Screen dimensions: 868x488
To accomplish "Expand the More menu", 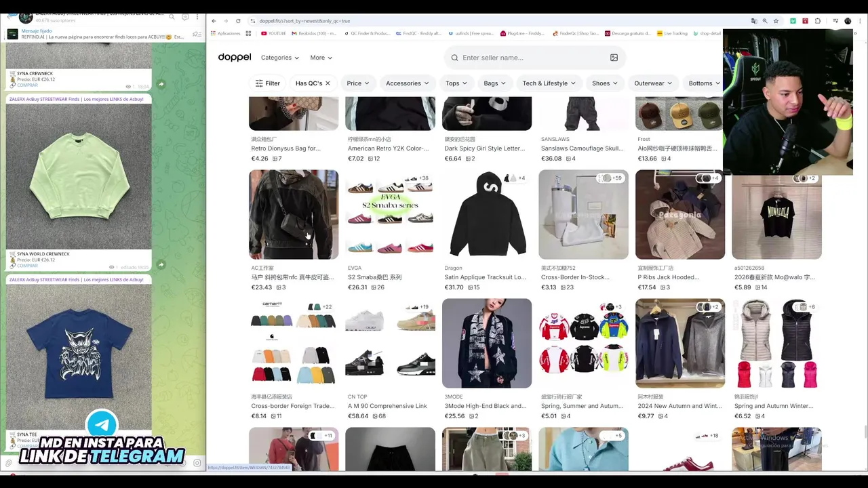I will pos(321,58).
